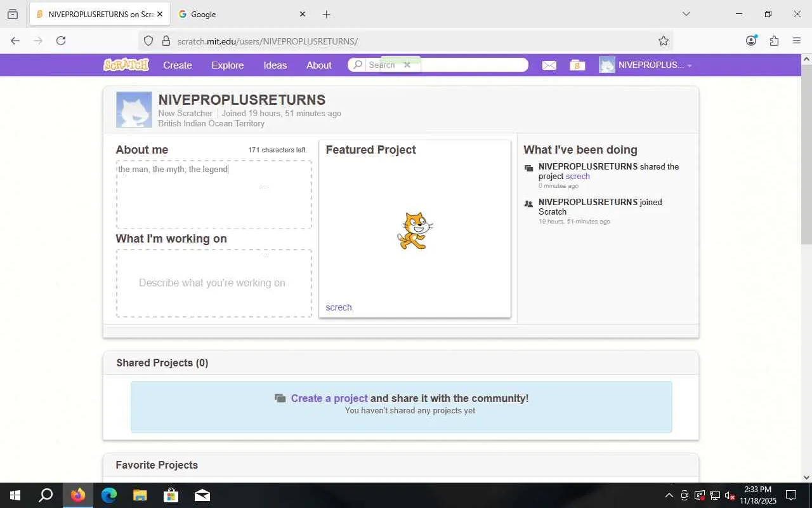Click the What I'm working on text box
812x508 pixels.
pos(214,283)
